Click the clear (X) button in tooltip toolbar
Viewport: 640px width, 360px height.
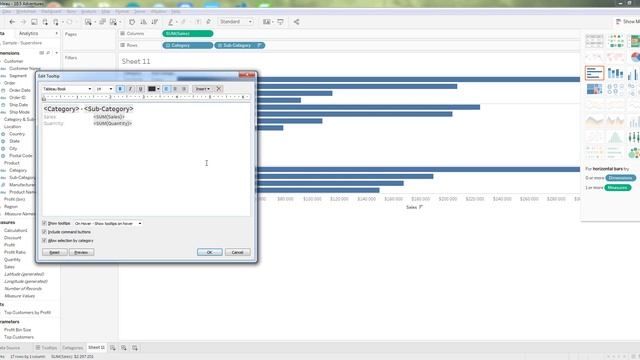coord(219,89)
